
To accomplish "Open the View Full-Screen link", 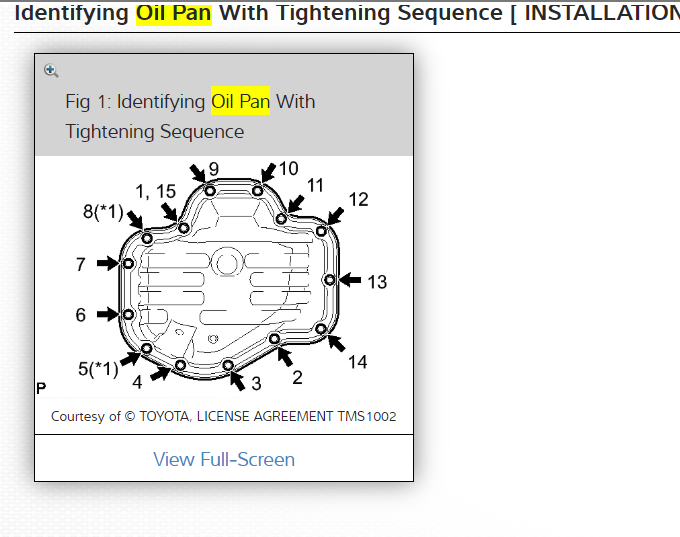I will [224, 459].
